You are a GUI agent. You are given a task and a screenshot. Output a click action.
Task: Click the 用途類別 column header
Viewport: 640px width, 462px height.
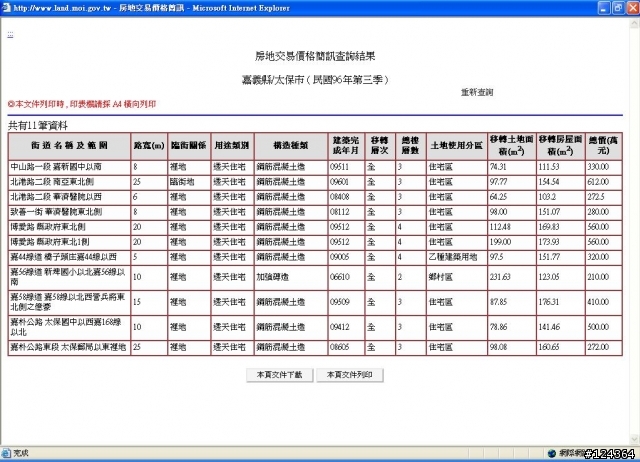point(232,146)
